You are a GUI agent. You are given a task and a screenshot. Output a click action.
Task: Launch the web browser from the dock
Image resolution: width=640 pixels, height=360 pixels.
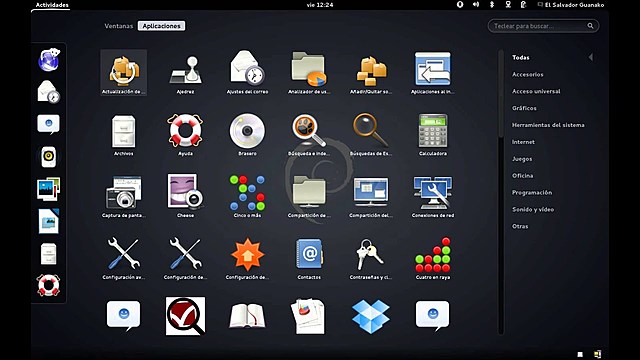point(49,60)
